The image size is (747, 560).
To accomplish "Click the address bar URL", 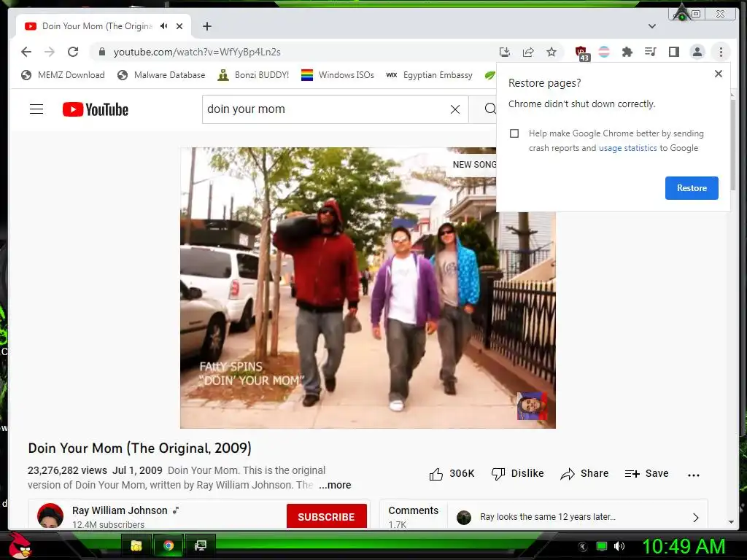I will [x=197, y=52].
